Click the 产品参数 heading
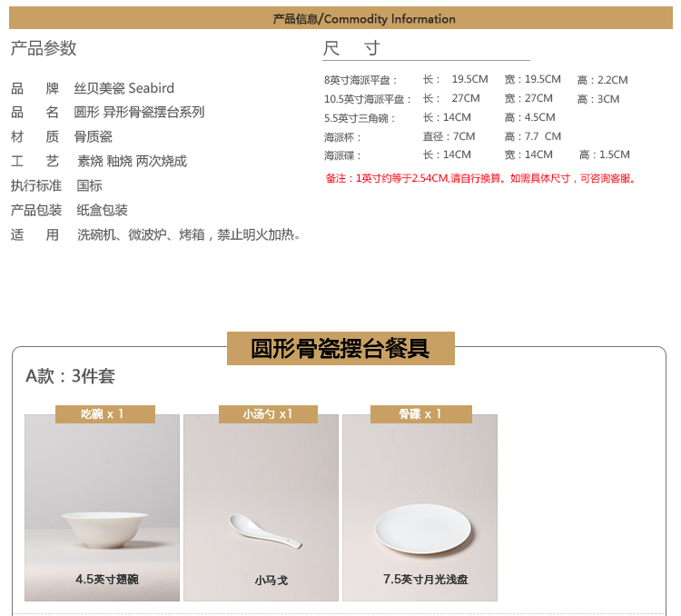The image size is (681, 616). pyautogui.click(x=44, y=48)
